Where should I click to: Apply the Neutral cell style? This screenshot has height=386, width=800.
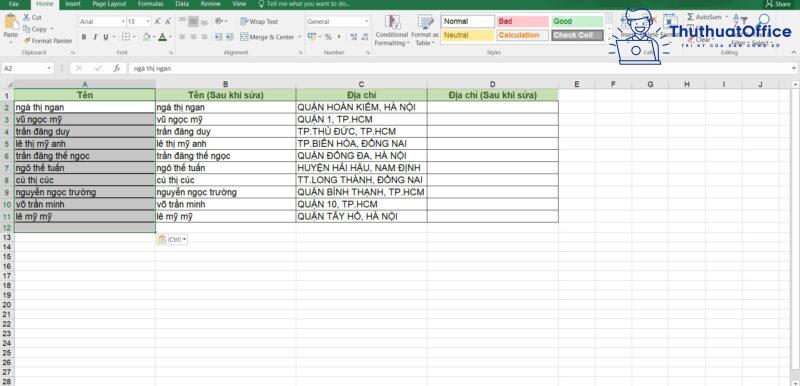(x=468, y=35)
